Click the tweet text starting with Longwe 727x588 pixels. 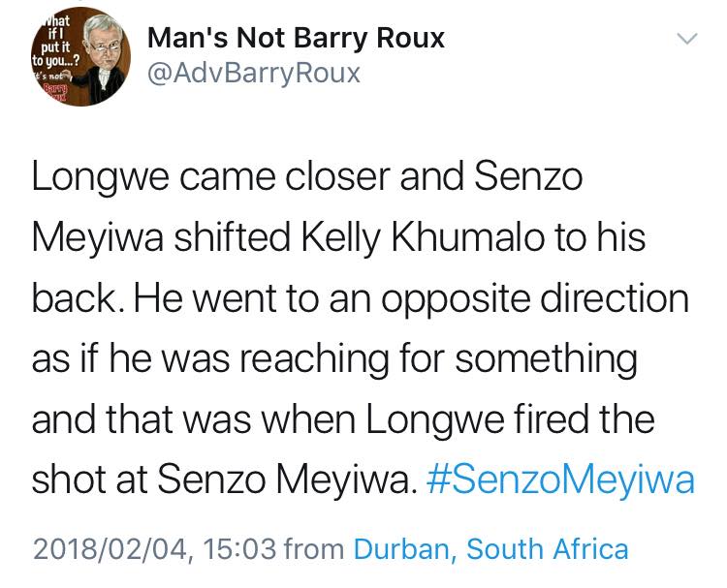[363, 329]
